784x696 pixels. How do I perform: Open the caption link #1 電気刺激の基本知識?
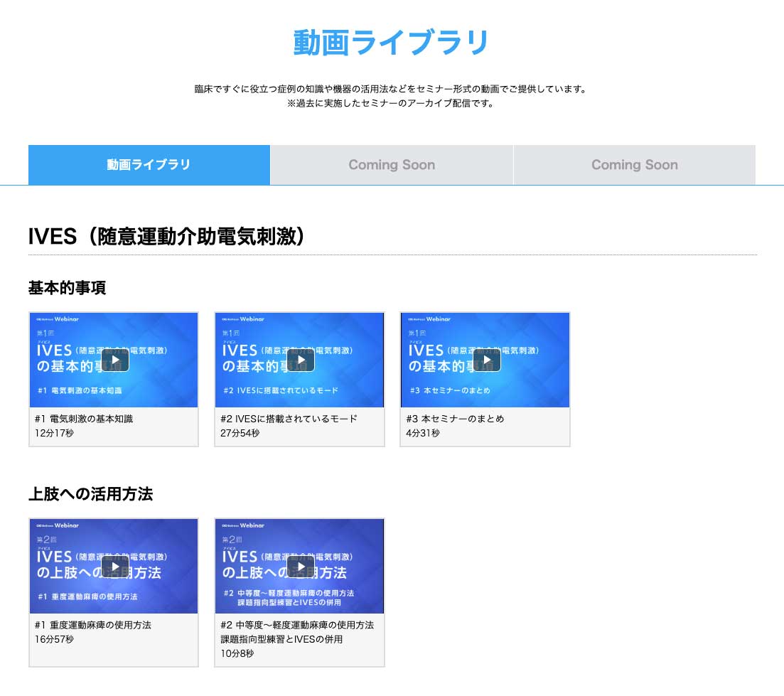tap(83, 419)
